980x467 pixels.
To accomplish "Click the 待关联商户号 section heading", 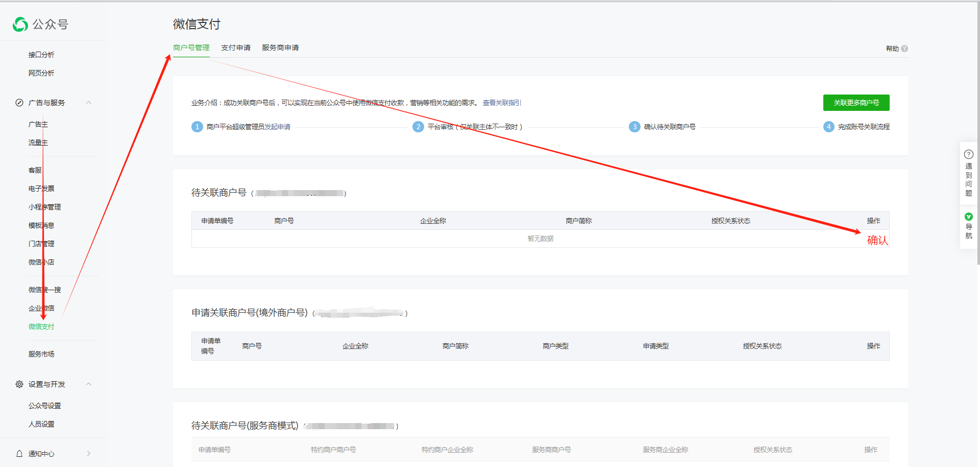I will [219, 193].
